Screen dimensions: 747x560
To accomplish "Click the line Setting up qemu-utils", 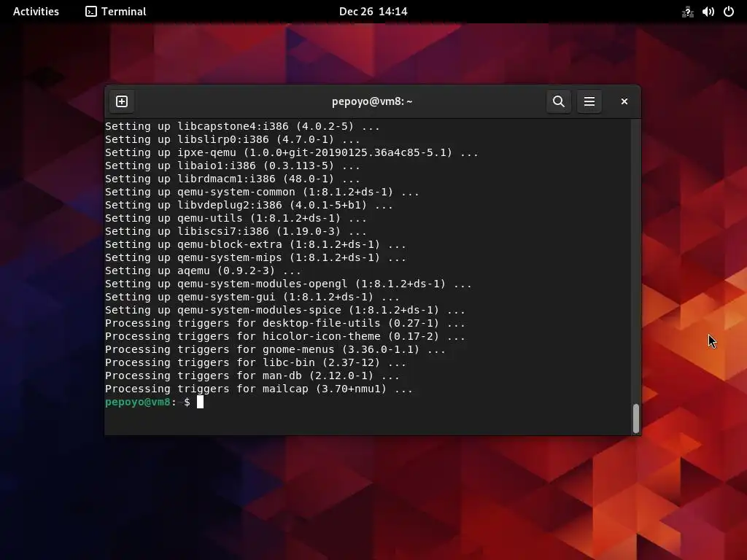I will coord(236,218).
